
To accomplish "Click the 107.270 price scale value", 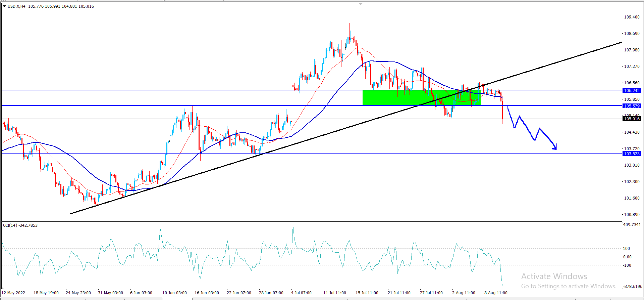I will [x=632, y=67].
